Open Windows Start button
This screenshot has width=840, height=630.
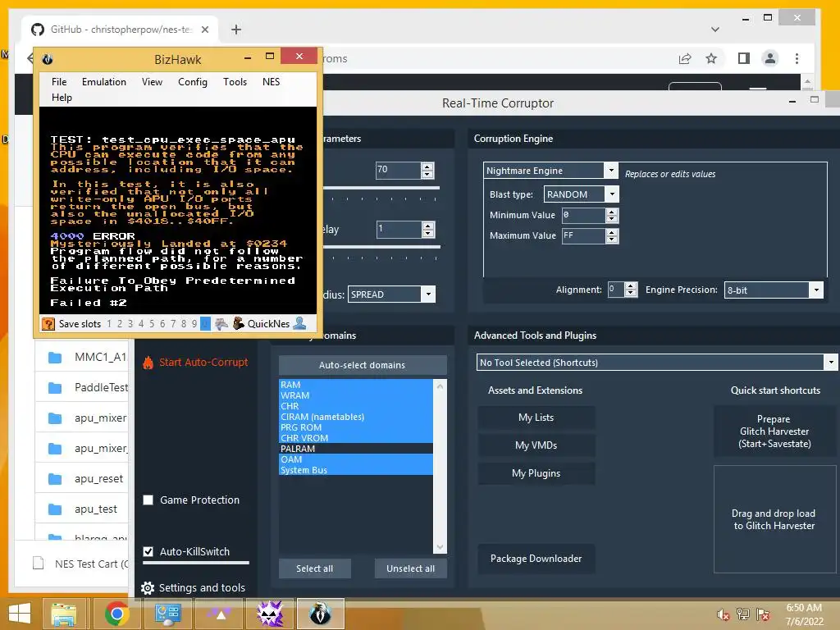20,614
